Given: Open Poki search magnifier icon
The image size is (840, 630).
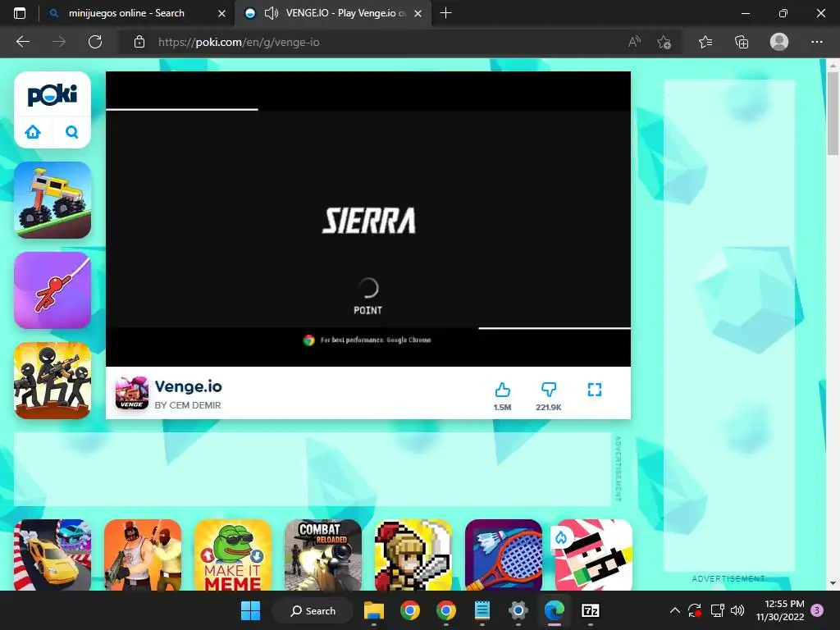Looking at the screenshot, I should tap(72, 132).
